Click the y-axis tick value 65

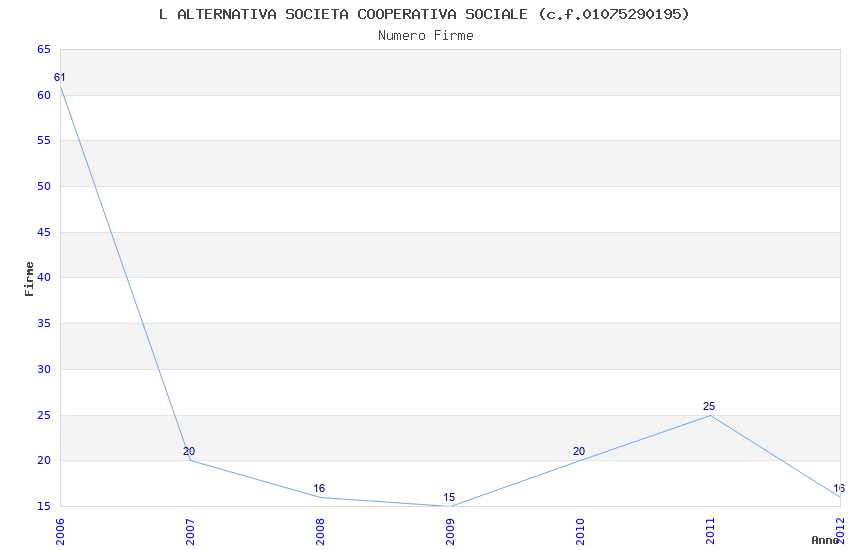44,49
